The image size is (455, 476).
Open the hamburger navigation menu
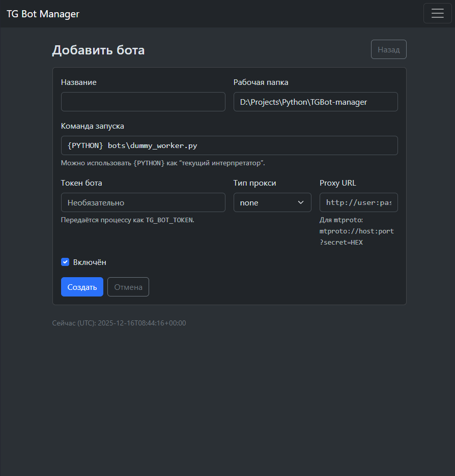click(437, 13)
